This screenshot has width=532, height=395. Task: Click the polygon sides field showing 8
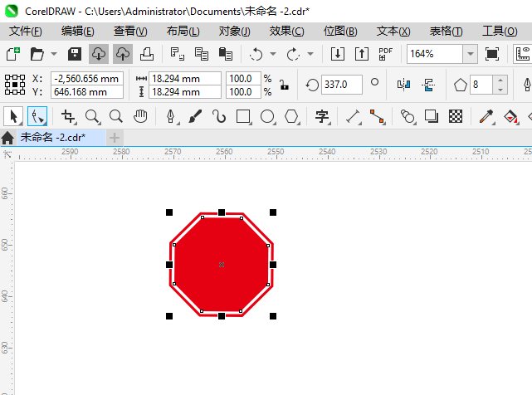481,85
